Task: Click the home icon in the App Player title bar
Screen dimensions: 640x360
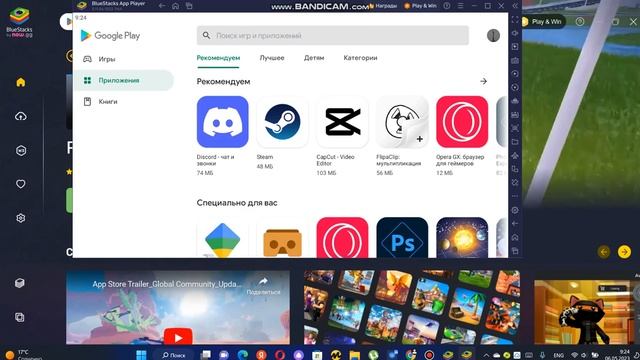Action: click(x=176, y=6)
